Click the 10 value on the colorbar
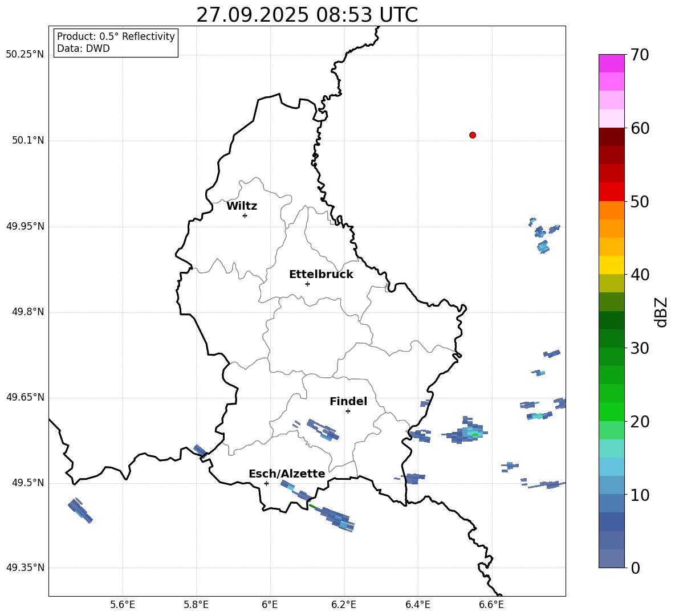 (x=640, y=495)
